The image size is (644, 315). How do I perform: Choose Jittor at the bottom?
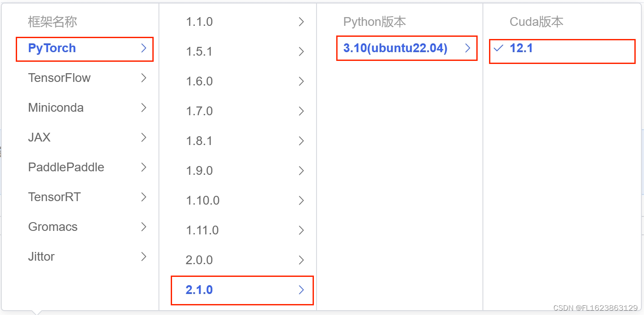[x=41, y=256]
